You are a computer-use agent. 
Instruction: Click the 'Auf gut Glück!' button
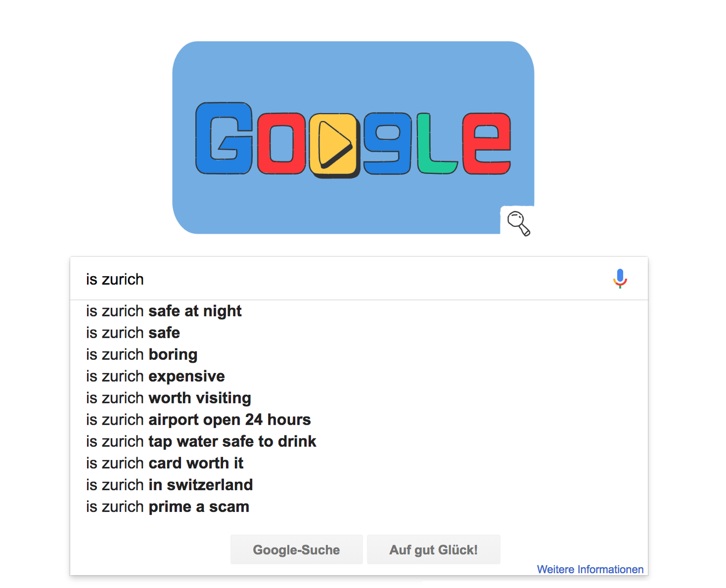coord(433,550)
